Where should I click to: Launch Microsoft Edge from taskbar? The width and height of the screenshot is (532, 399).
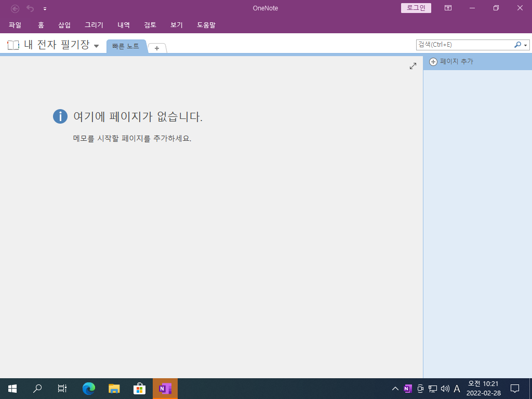click(89, 389)
